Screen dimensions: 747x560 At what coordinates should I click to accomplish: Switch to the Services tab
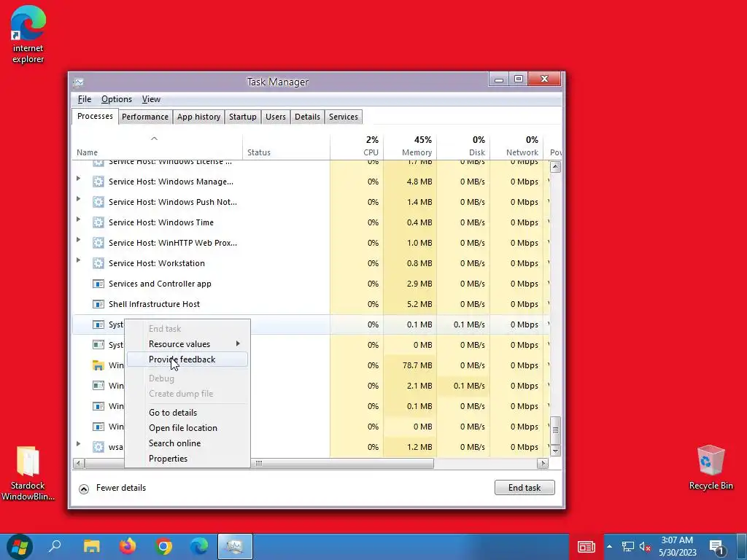(x=344, y=117)
